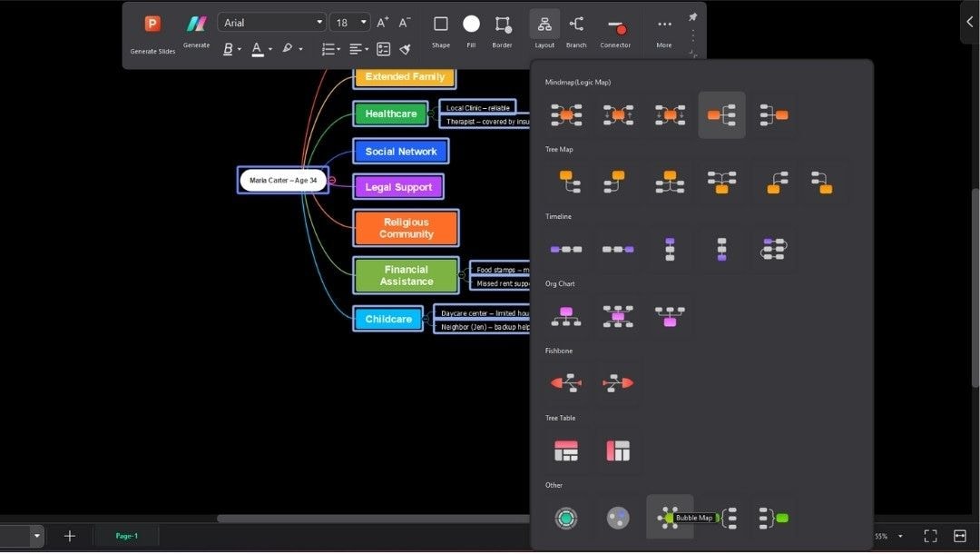
Task: Select the two-directional Org Chart with pink center
Action: 618,316
